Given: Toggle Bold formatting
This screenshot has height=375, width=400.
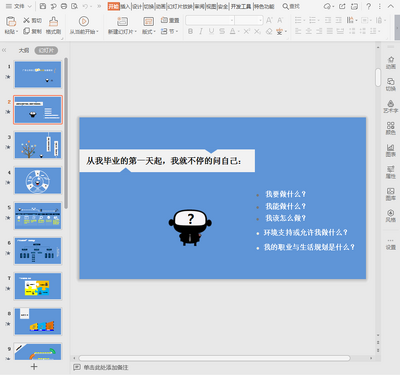Looking at the screenshot, I should 190,31.
